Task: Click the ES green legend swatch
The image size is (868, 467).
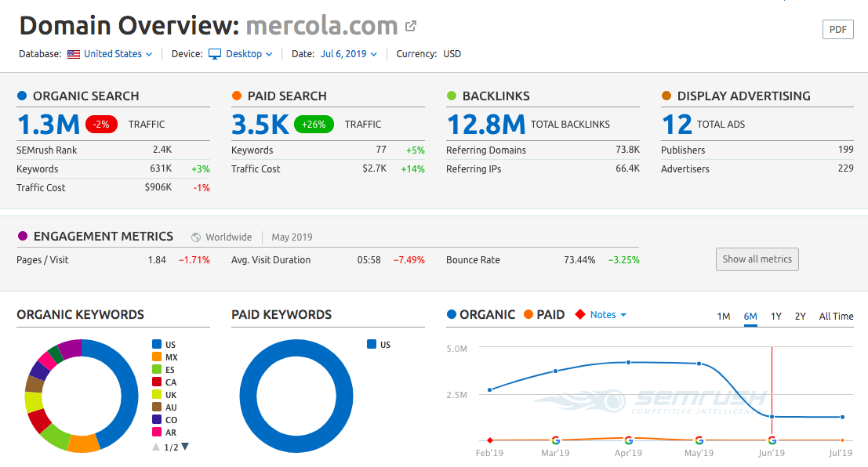Action: pyautogui.click(x=157, y=370)
